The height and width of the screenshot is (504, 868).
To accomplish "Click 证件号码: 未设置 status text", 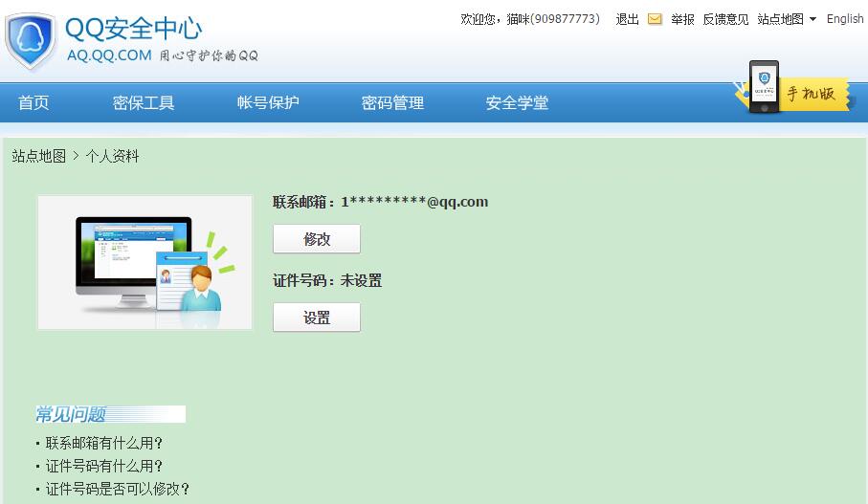I will tap(327, 281).
